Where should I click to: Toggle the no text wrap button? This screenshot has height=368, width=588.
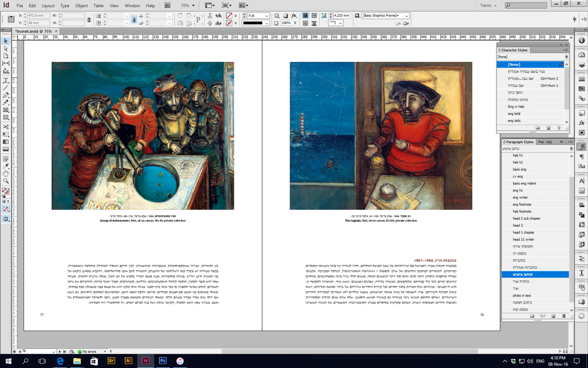[x=305, y=16]
